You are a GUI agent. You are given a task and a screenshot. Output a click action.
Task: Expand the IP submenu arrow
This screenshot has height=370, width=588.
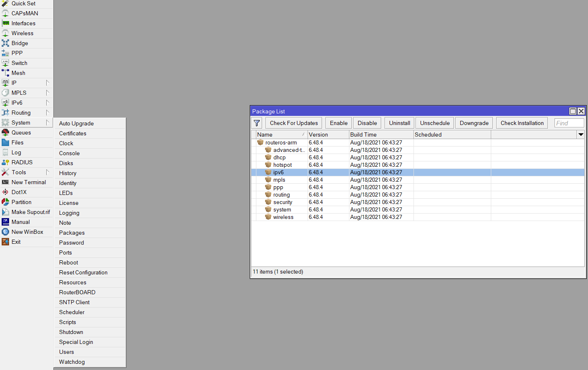tap(48, 83)
